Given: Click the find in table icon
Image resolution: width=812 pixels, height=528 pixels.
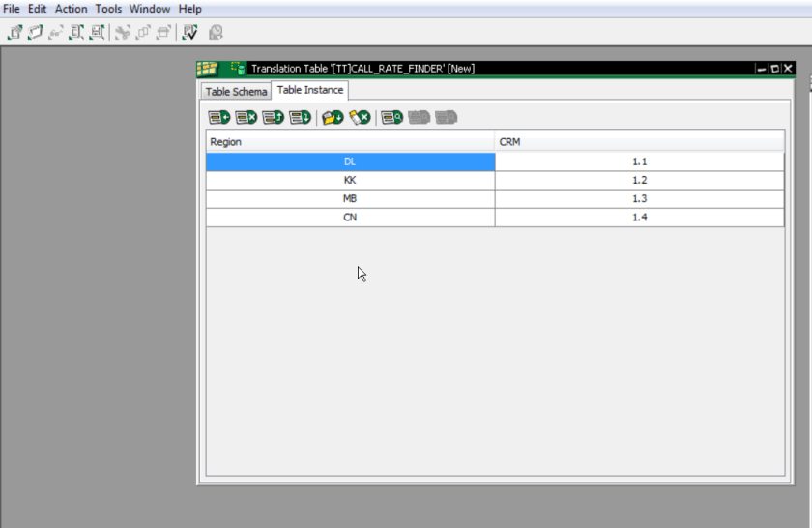Looking at the screenshot, I should pos(392,118).
